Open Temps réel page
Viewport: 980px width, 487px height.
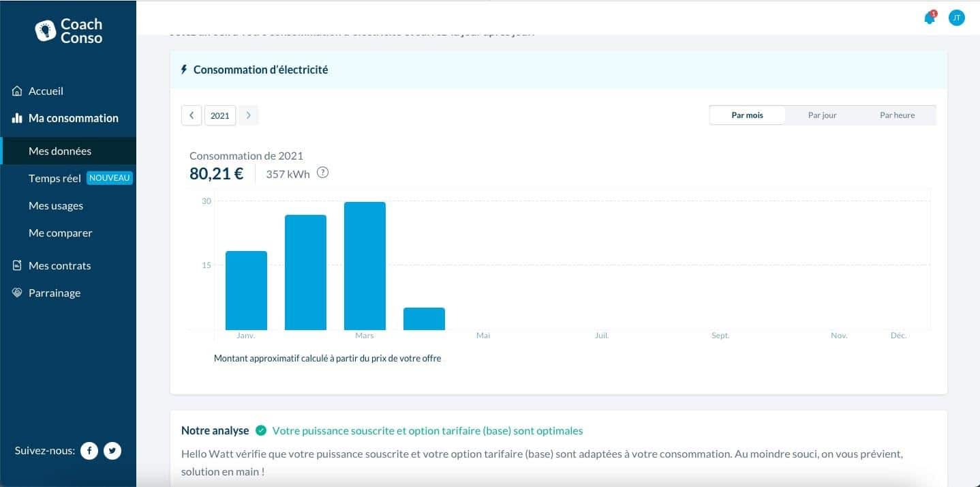(x=55, y=178)
